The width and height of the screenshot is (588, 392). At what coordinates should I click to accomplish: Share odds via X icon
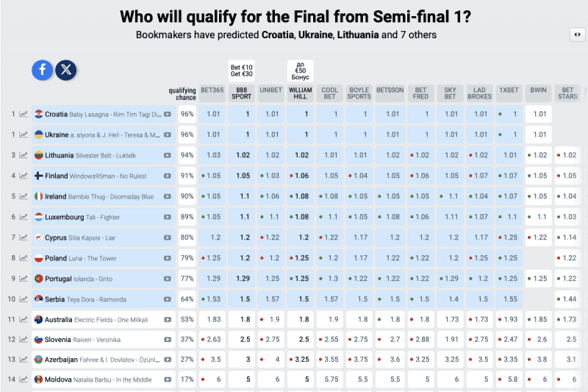(x=66, y=70)
